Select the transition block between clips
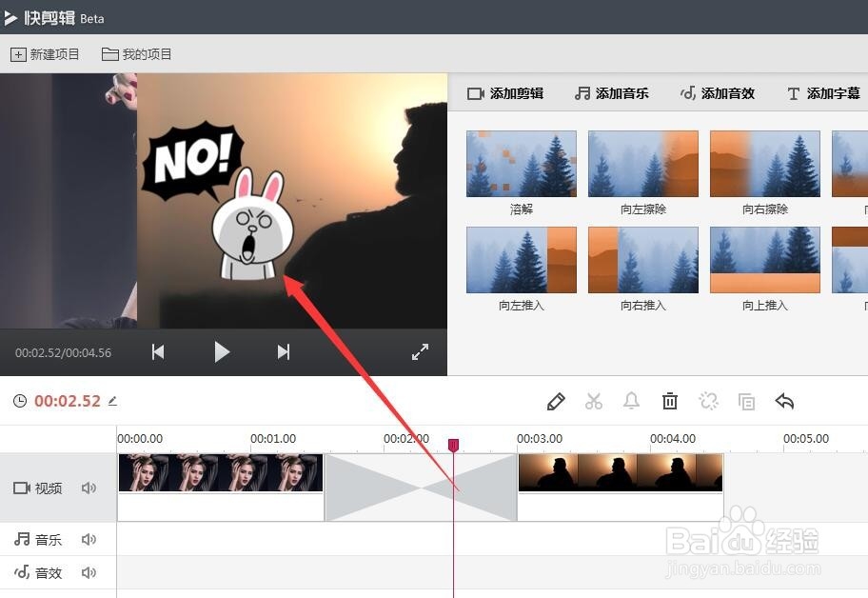Viewport: 868px width, 598px height. coord(422,488)
